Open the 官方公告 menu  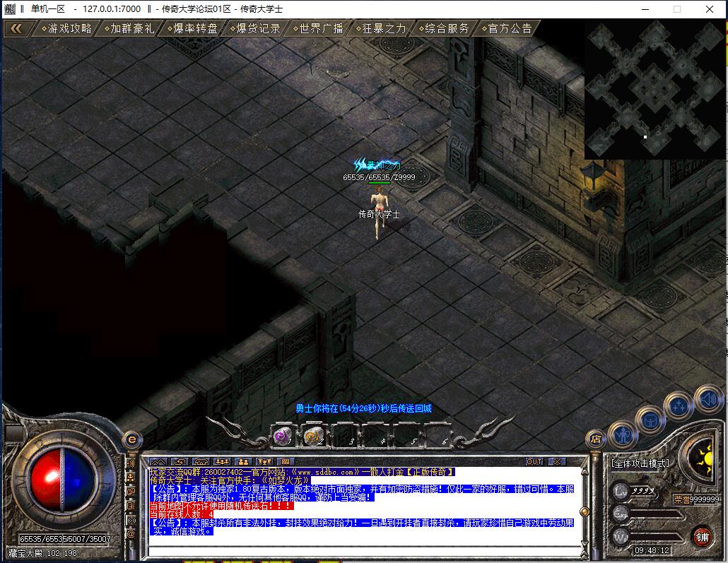click(507, 29)
